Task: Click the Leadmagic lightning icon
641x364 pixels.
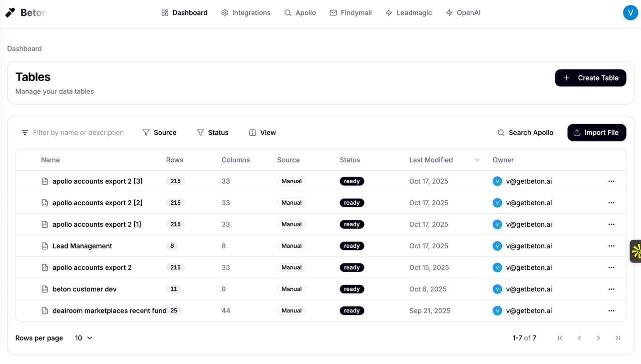Action: click(x=389, y=13)
